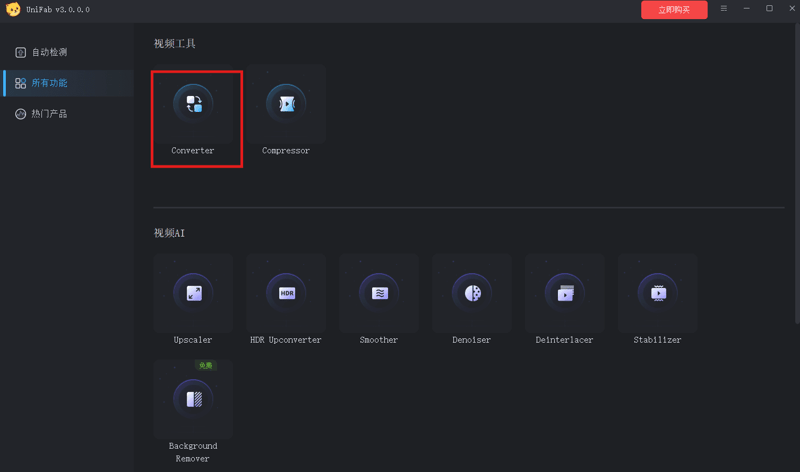Close the UniFab window
The height and width of the screenshot is (472, 800).
coord(788,9)
